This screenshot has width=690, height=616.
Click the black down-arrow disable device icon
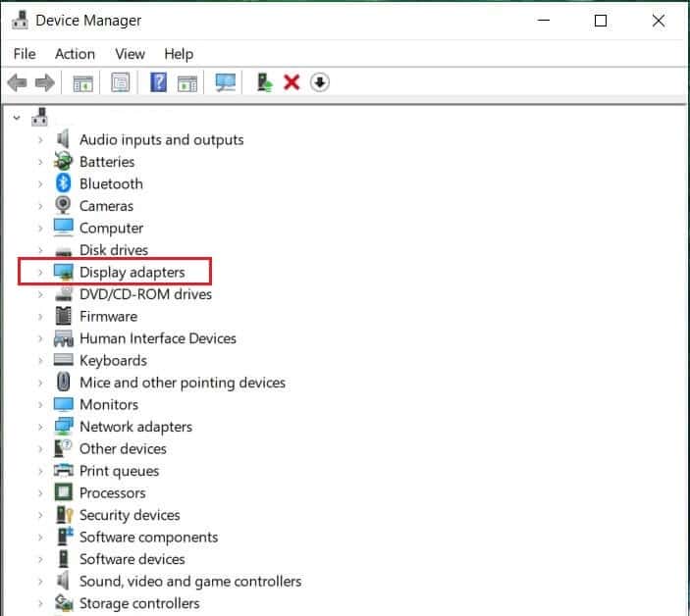click(x=319, y=83)
